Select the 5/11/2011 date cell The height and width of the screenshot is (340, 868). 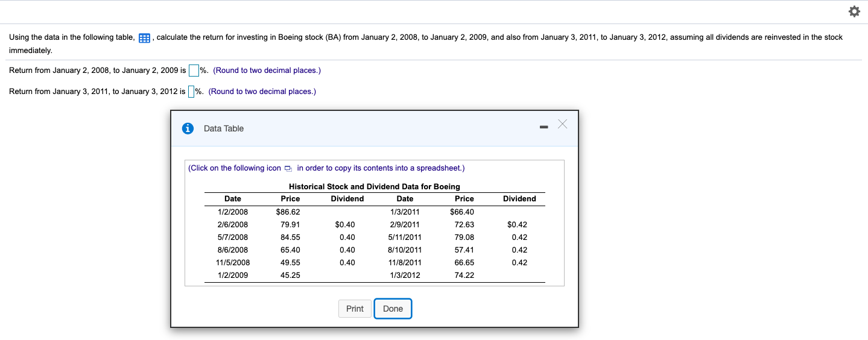click(x=405, y=237)
